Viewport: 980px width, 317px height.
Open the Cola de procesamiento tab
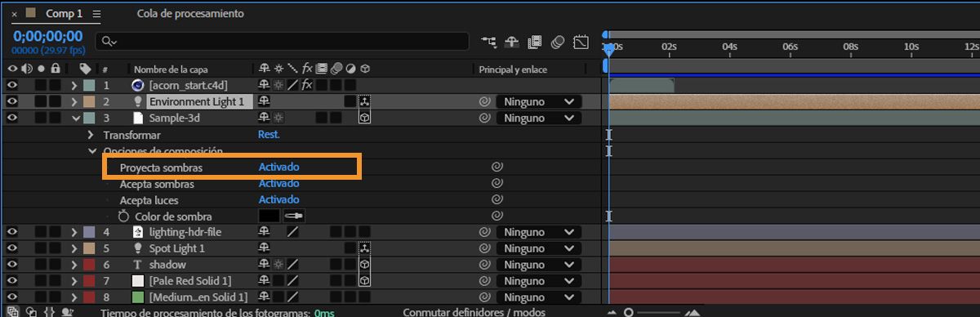click(x=190, y=14)
